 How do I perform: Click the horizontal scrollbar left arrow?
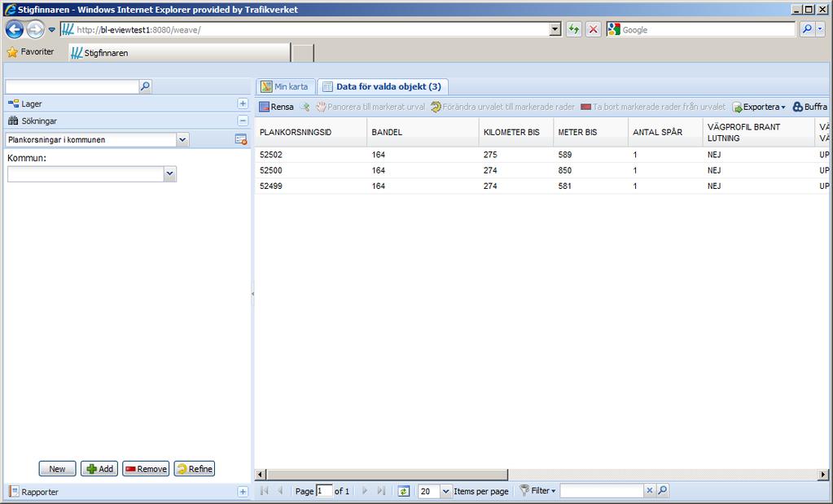[261, 474]
